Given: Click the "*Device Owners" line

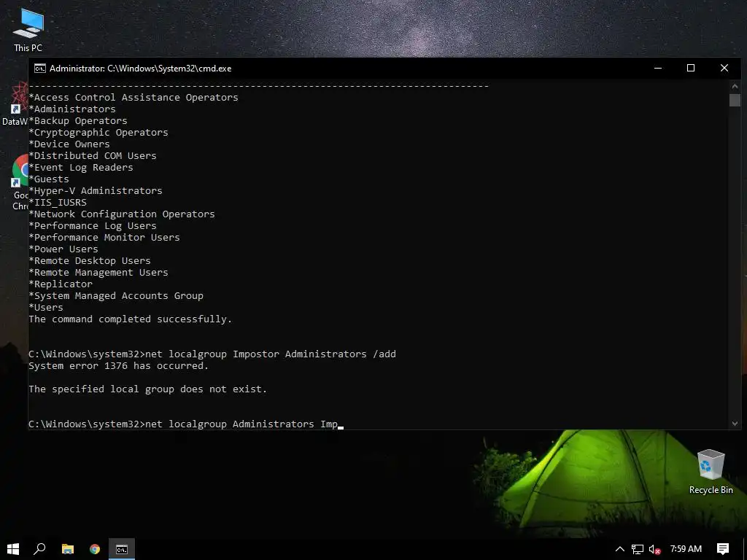Looking at the screenshot, I should [x=69, y=144].
